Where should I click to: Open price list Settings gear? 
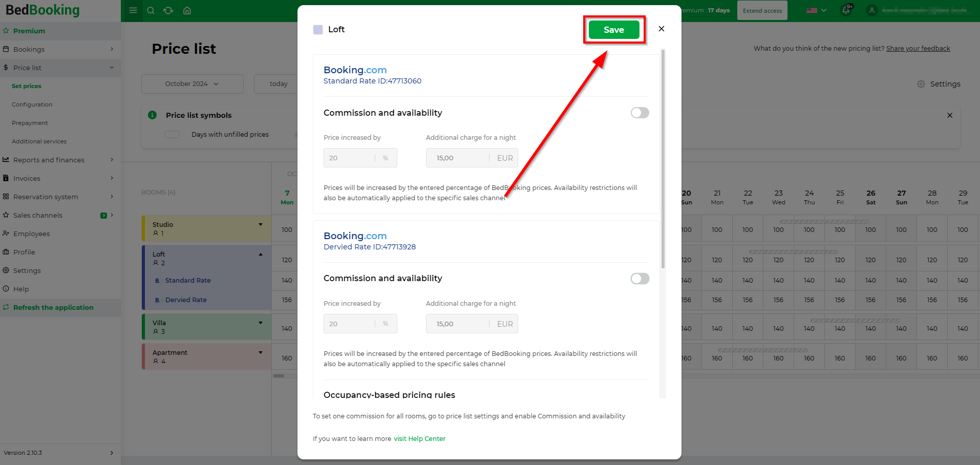(939, 84)
